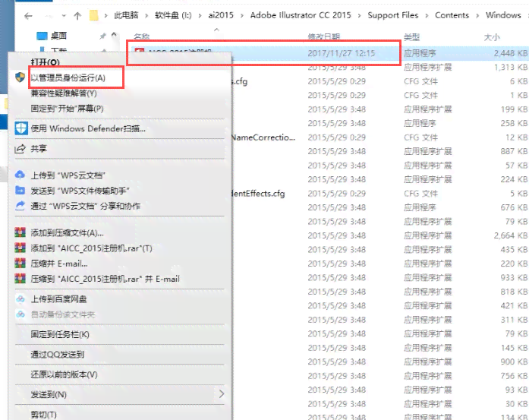Select 桌面 in the navigation pane
529x420 pixels.
coord(58,36)
